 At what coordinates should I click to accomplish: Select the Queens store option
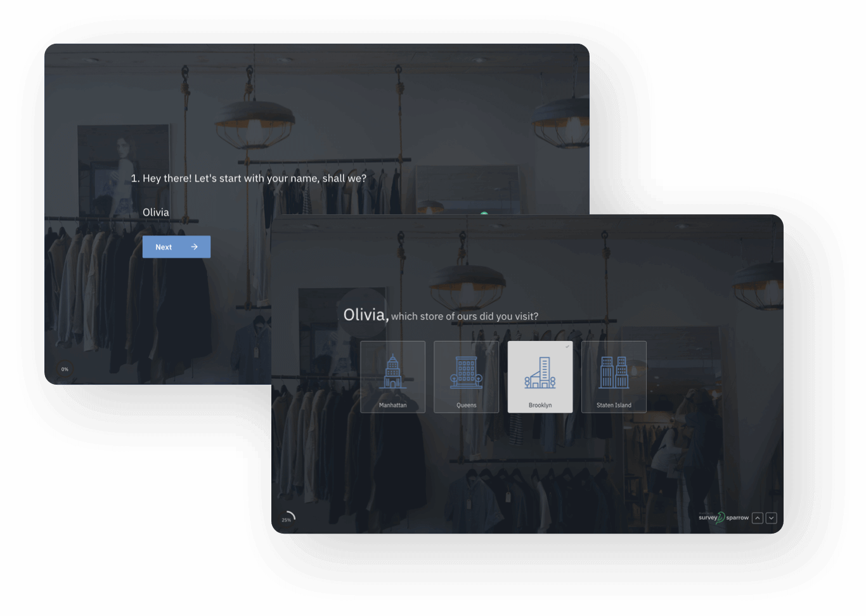click(x=466, y=376)
